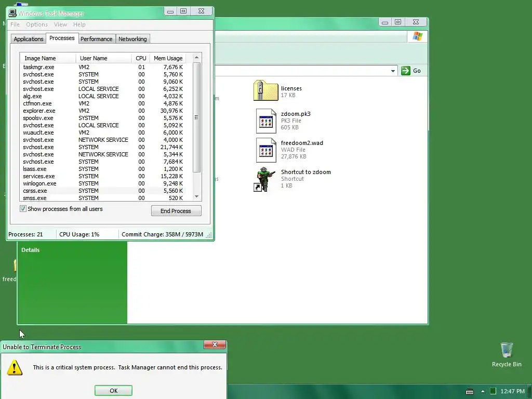Click the warning icon in the dialog

pos(14,367)
